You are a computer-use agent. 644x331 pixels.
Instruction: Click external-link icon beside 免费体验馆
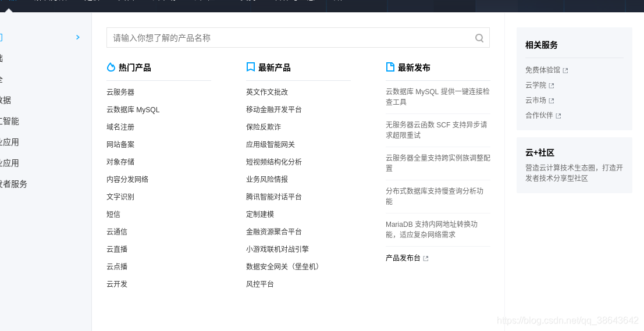point(565,70)
